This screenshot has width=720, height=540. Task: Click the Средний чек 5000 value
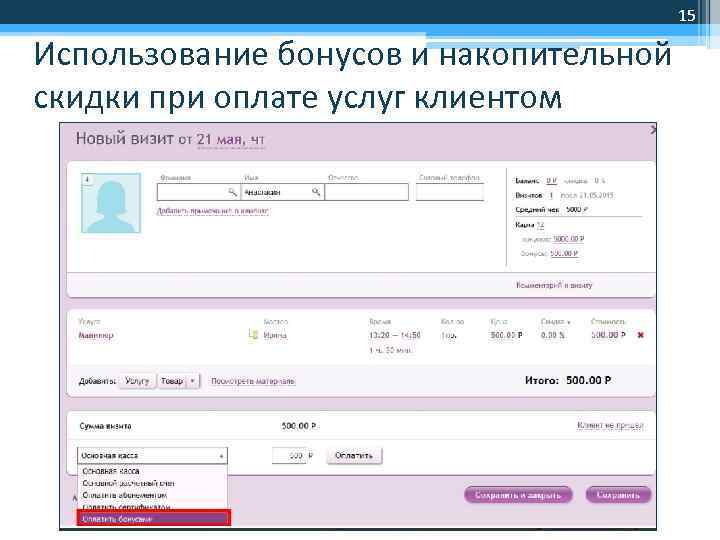pyautogui.click(x=577, y=209)
